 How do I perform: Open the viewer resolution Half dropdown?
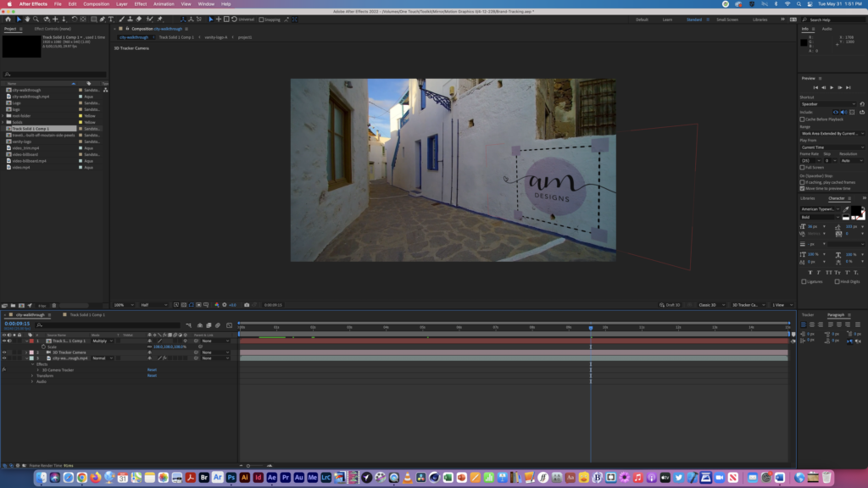153,305
